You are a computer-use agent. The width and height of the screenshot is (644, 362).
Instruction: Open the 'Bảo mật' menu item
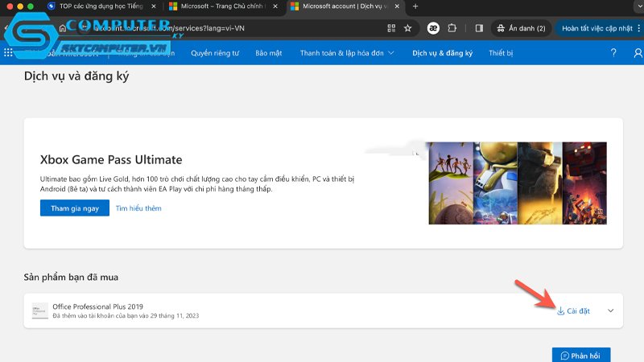pyautogui.click(x=269, y=53)
